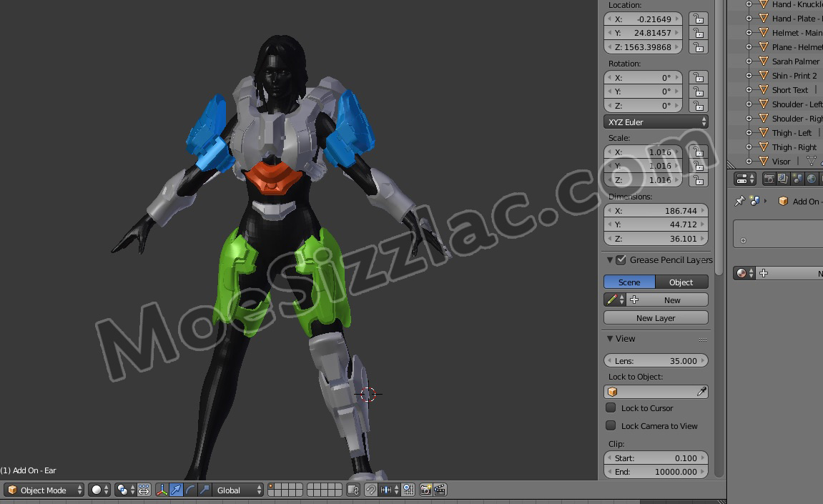The width and height of the screenshot is (823, 504).
Task: Click the Clip End value field
Action: [x=656, y=471]
